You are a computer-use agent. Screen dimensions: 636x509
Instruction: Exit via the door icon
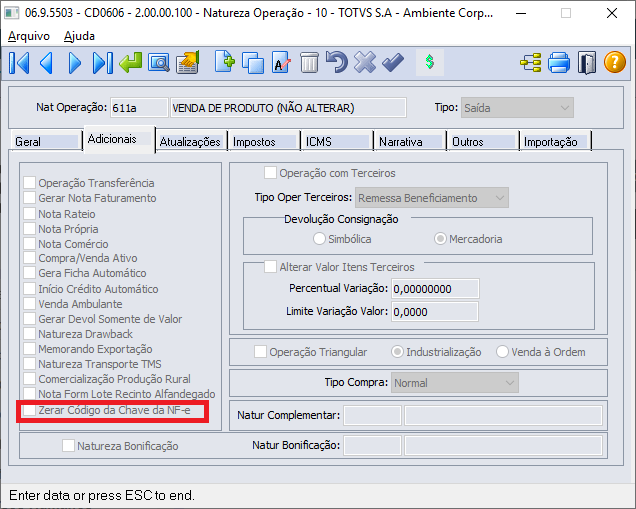[587, 63]
